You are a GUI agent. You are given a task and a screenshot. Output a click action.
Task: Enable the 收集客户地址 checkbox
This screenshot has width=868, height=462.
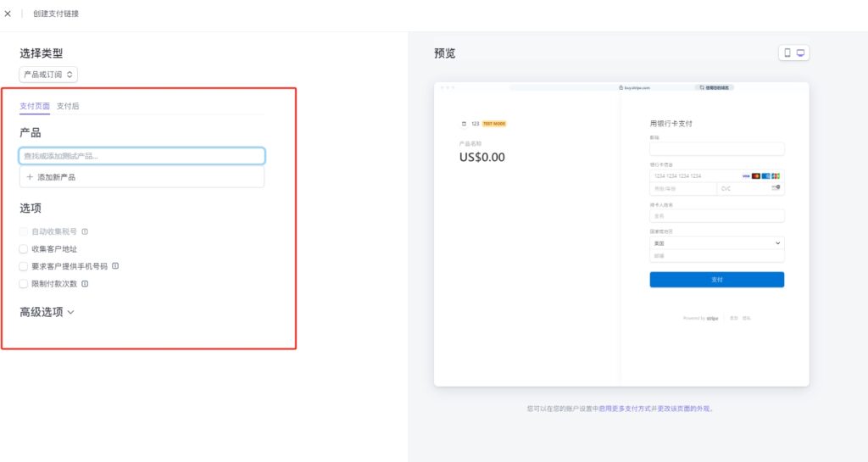(x=23, y=249)
